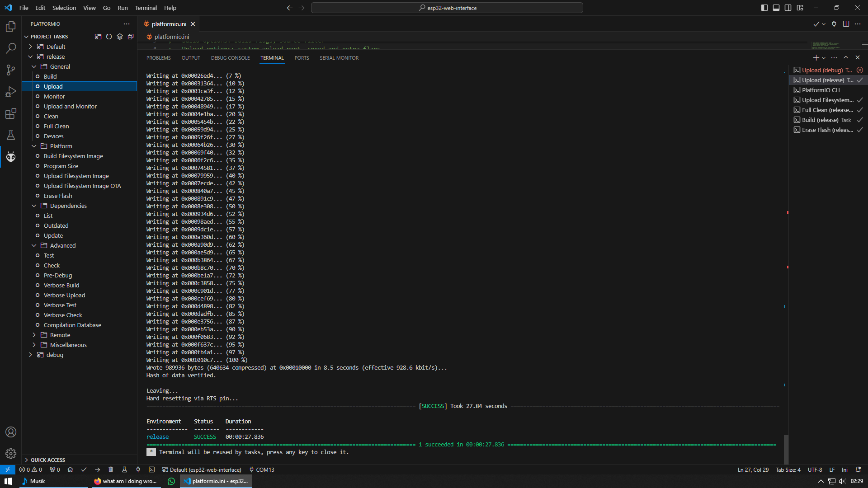868x488 pixels.
Task: Open the Source Control activity icon
Action: 11,70
